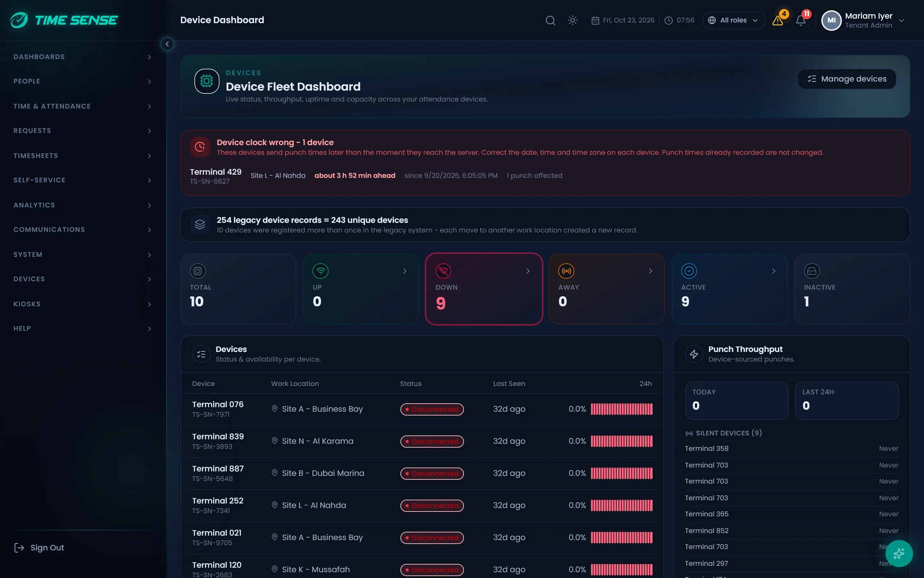
Task: Click the Status column header
Action: (410, 383)
